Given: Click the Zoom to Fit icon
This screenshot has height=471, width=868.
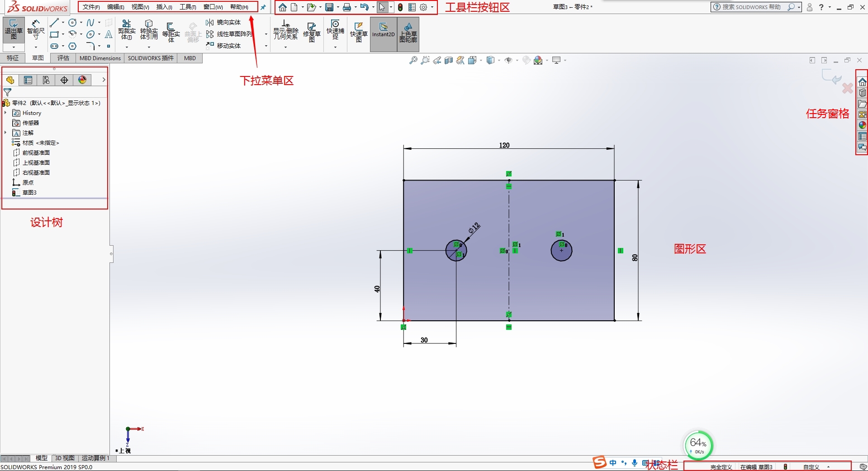Looking at the screenshot, I should click(413, 60).
